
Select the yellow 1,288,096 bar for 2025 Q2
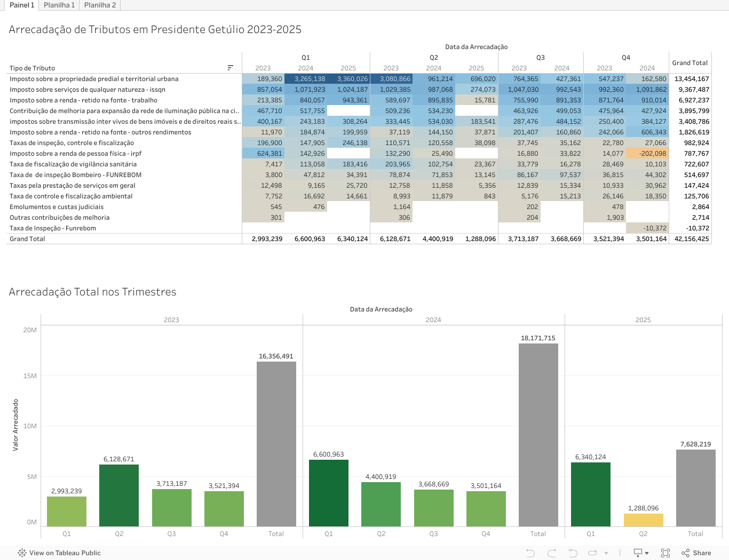(643, 520)
